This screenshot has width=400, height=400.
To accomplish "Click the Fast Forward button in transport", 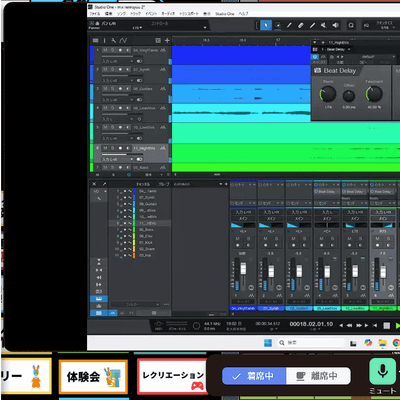I will tap(359, 325).
